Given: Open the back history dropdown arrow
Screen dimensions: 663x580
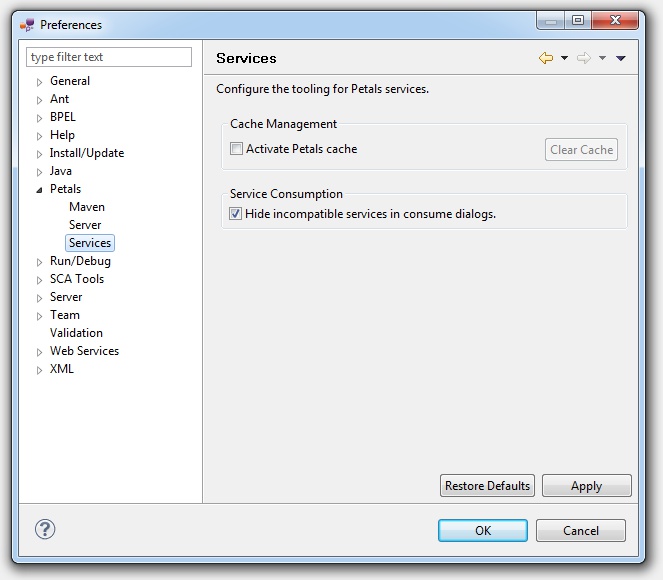Looking at the screenshot, I should (x=564, y=59).
